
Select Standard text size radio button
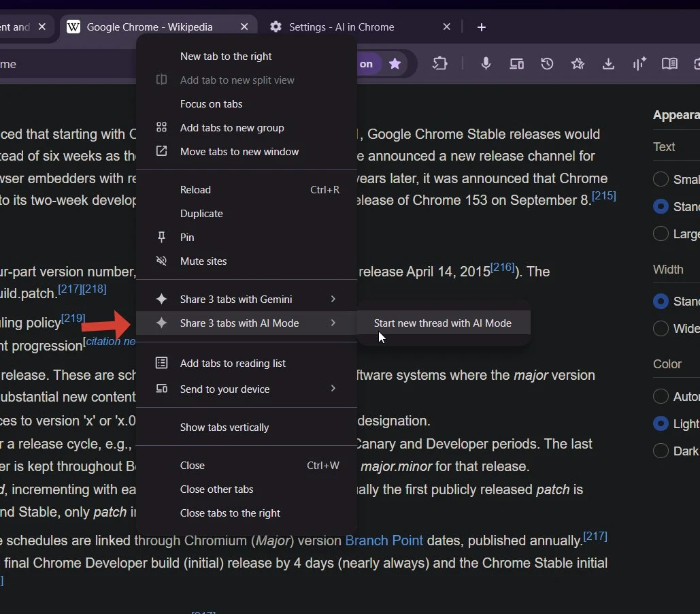(661, 206)
